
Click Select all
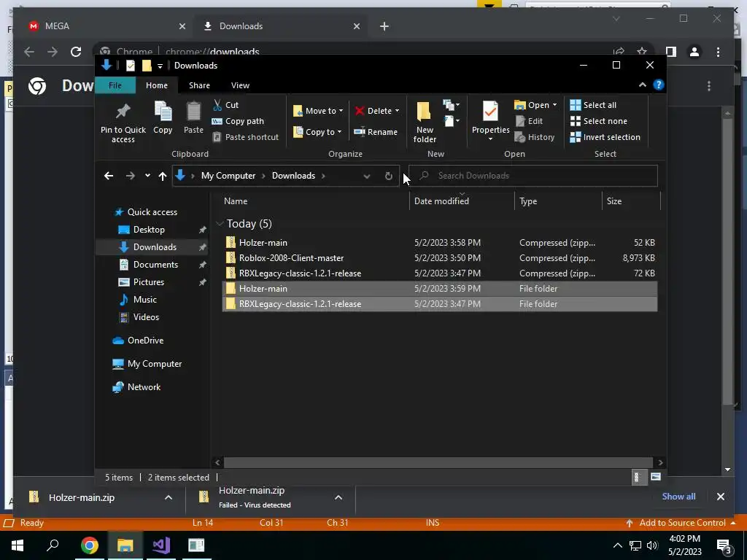593,105
